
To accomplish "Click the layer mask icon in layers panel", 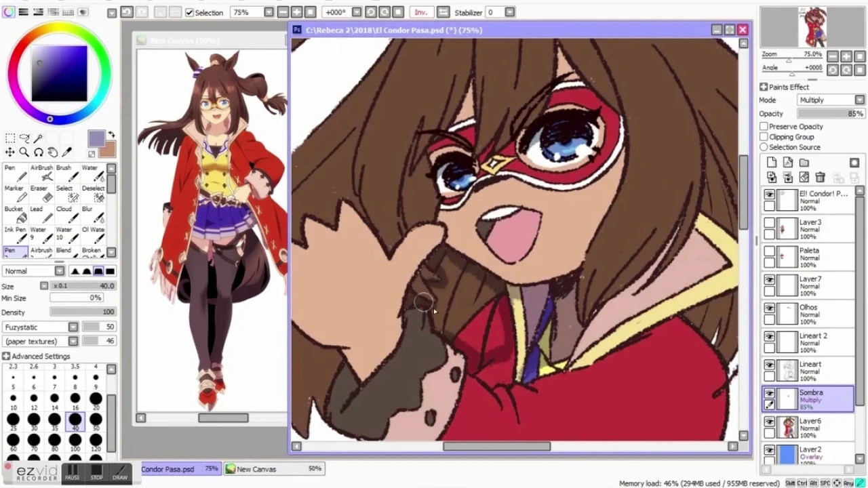I will point(854,163).
